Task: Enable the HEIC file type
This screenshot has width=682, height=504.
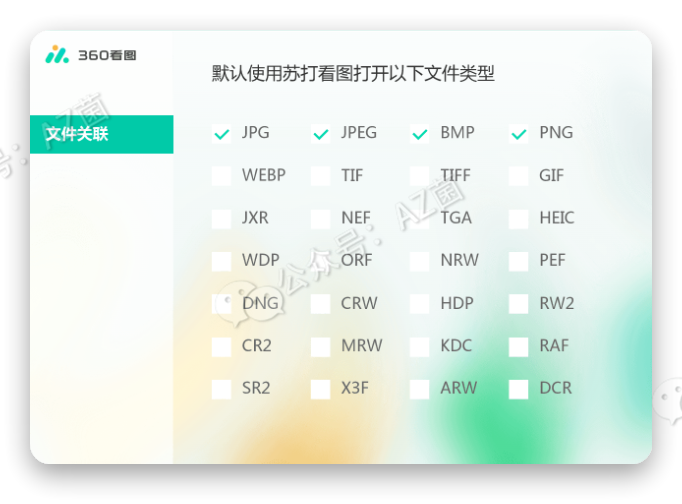Action: tap(518, 218)
